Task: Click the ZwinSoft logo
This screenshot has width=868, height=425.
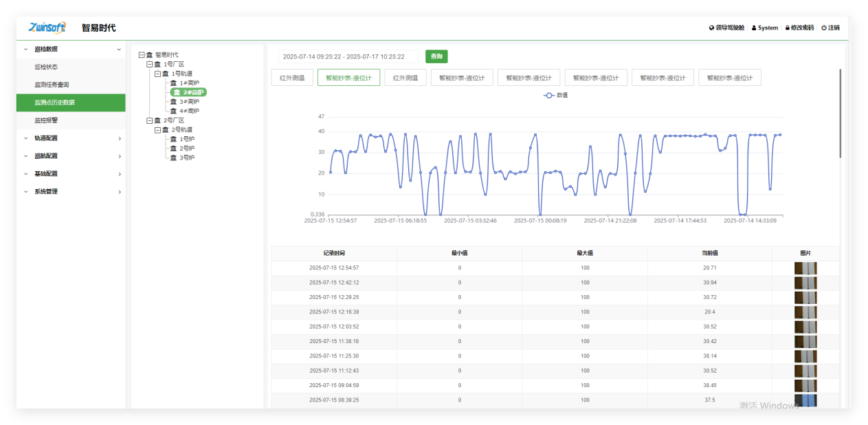Action: point(47,28)
